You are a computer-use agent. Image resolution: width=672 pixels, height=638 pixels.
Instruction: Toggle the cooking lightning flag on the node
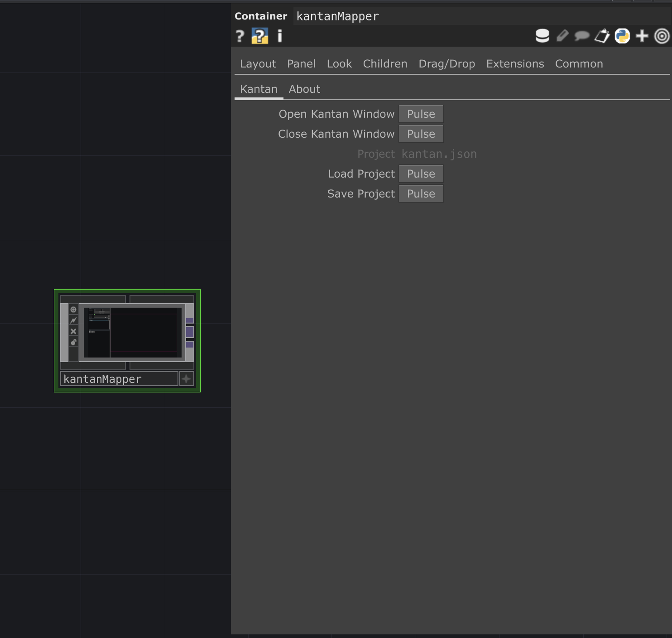click(73, 320)
